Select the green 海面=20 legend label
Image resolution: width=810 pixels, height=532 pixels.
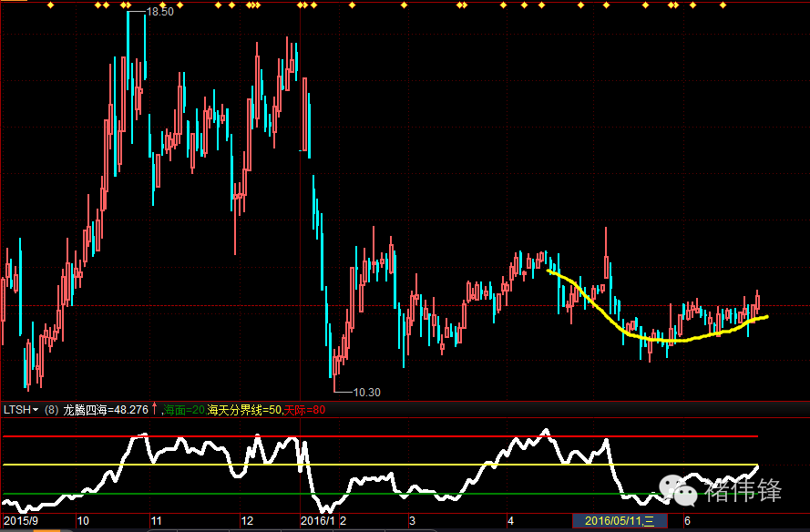click(x=183, y=410)
